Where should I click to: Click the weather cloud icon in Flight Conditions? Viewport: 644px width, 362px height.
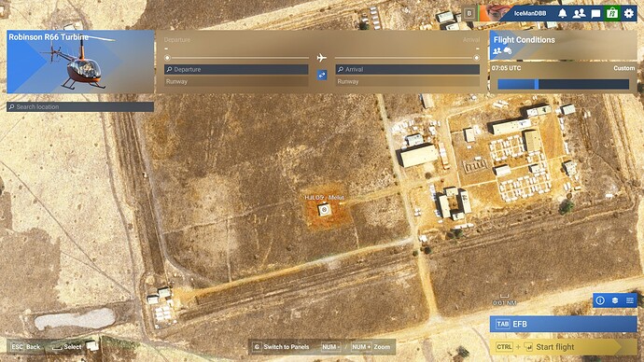(508, 51)
